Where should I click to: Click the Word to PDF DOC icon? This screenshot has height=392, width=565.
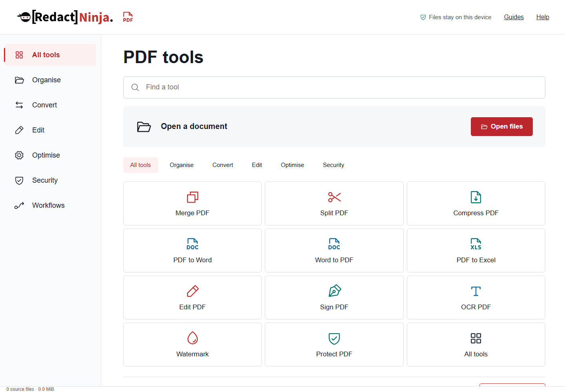coord(334,244)
